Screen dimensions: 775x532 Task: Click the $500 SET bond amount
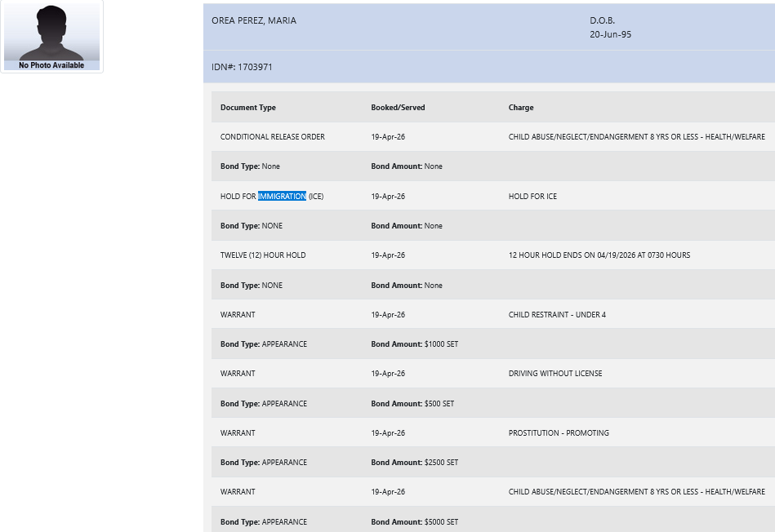(439, 404)
